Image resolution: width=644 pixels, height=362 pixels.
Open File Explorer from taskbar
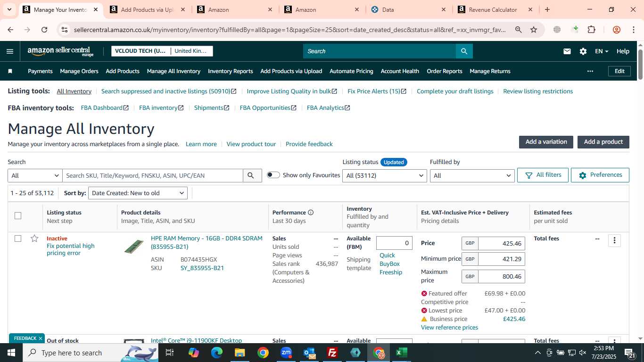click(240, 353)
